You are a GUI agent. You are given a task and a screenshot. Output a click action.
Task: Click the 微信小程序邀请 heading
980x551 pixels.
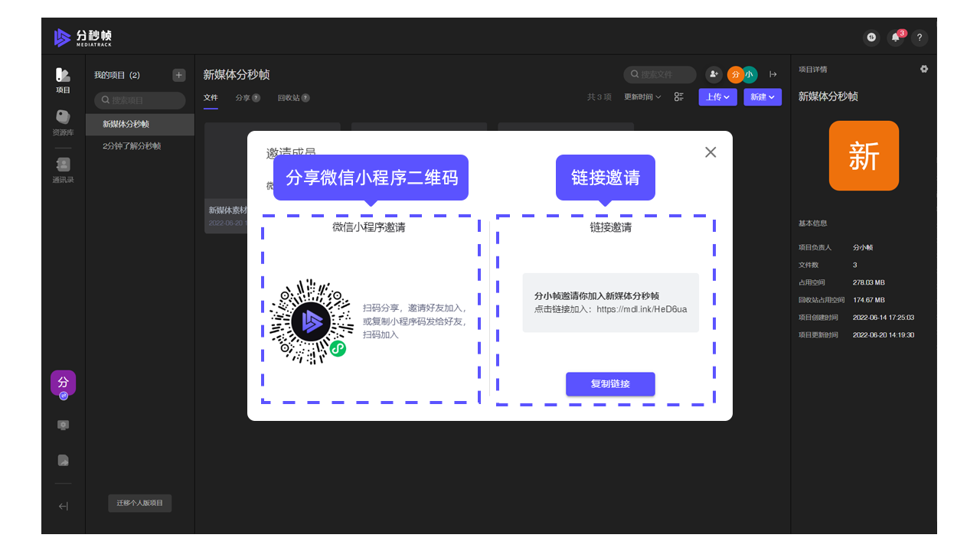click(369, 227)
